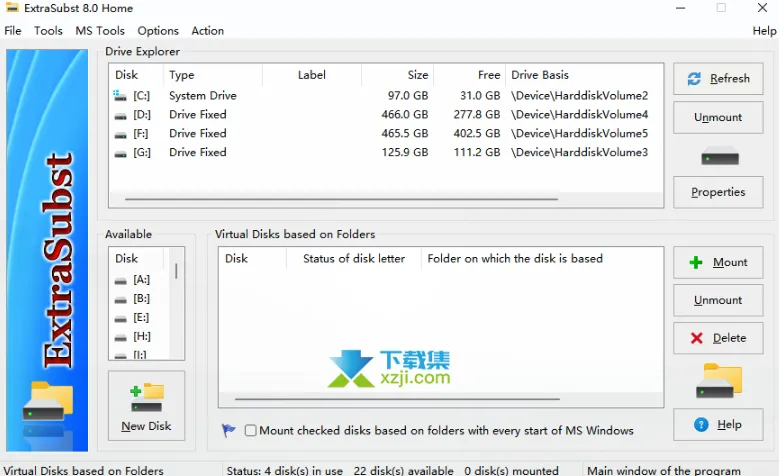Select available disk letter A:
This screenshot has width=779, height=476.
(x=140, y=280)
